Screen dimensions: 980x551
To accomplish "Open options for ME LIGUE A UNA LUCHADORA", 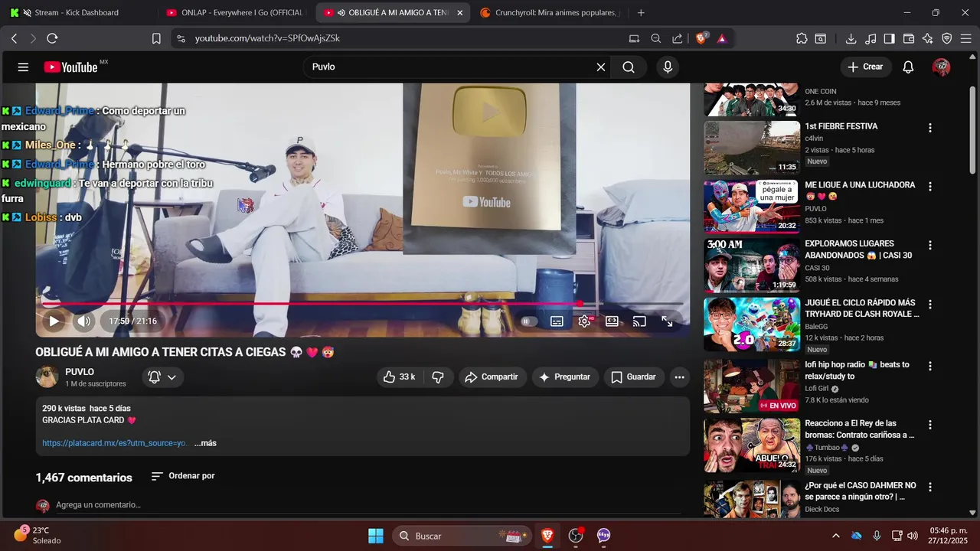I will pyautogui.click(x=930, y=187).
